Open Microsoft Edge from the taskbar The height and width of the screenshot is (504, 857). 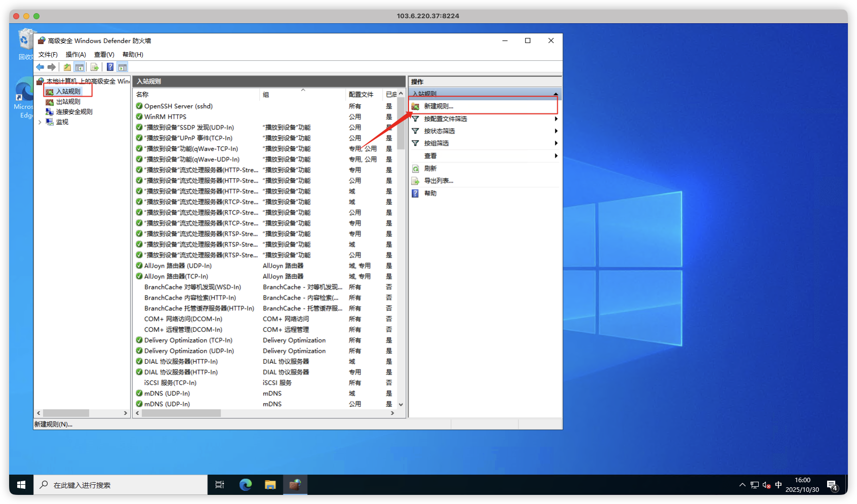pos(246,485)
